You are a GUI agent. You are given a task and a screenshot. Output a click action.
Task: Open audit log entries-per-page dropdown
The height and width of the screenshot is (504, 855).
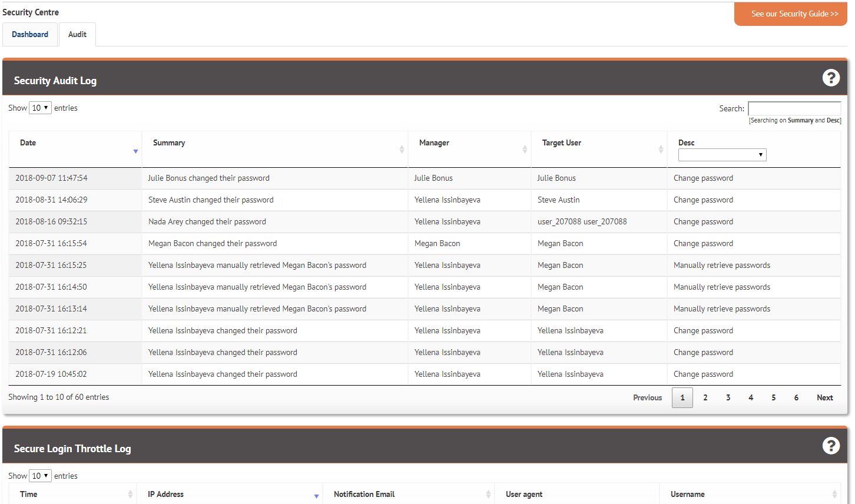pos(40,108)
